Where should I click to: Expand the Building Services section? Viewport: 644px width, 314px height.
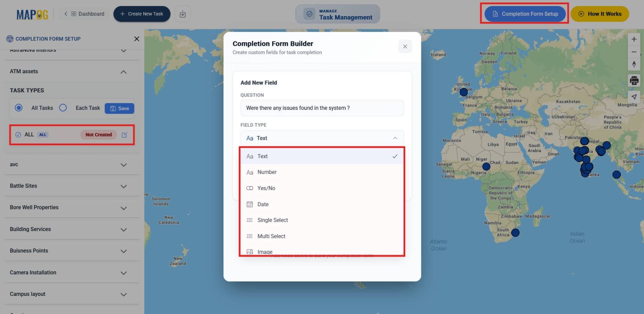click(124, 230)
